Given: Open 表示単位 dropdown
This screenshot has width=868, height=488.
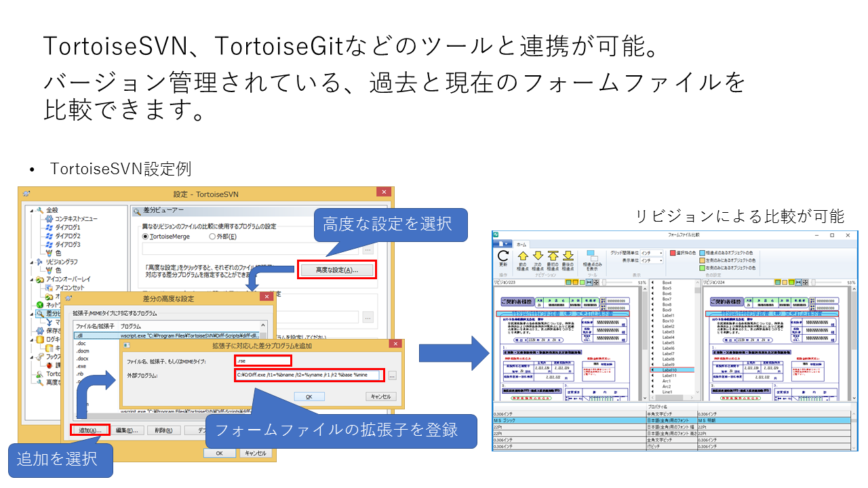Looking at the screenshot, I should coord(652,260).
